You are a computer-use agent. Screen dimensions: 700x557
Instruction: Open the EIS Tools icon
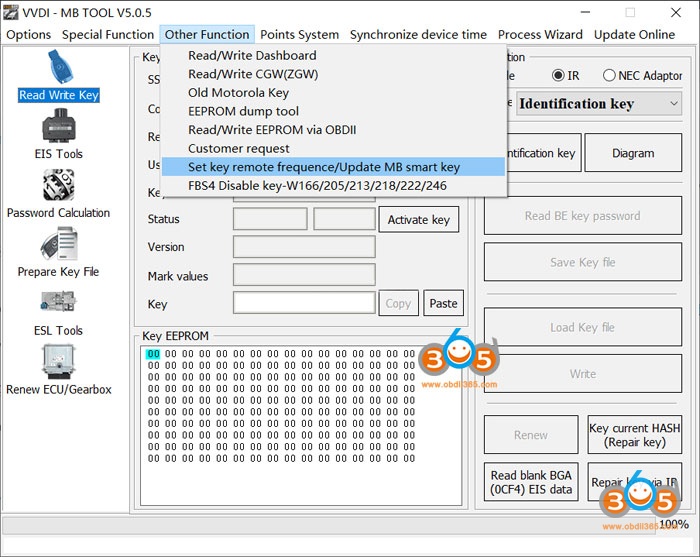click(58, 134)
